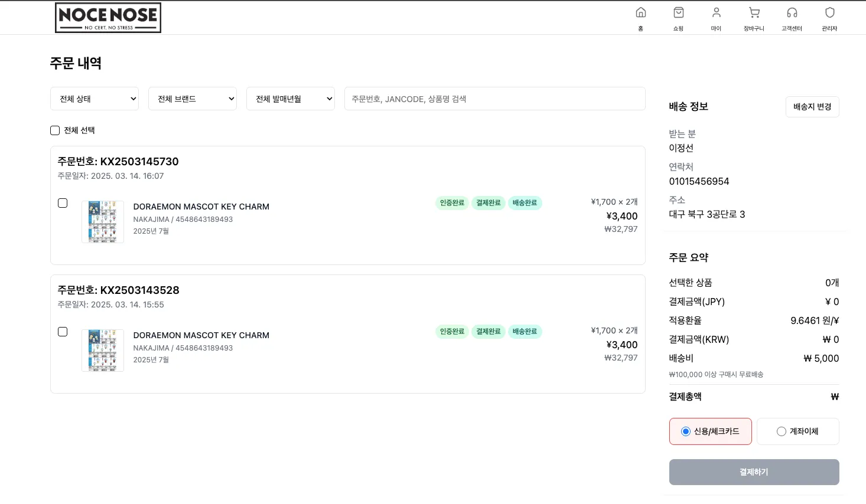Click the 결제하기 button
Screen dimensions: 866x504
[x=754, y=472]
